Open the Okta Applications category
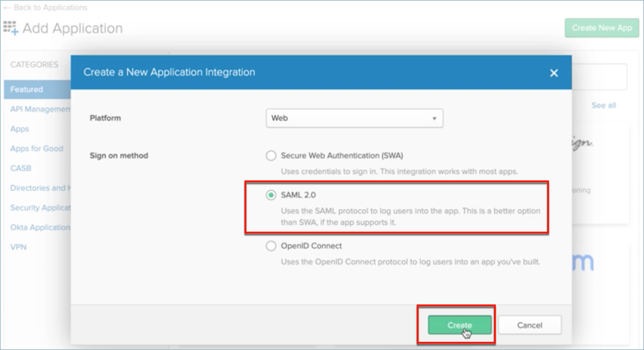Image resolution: width=644 pixels, height=350 pixels. coord(40,227)
